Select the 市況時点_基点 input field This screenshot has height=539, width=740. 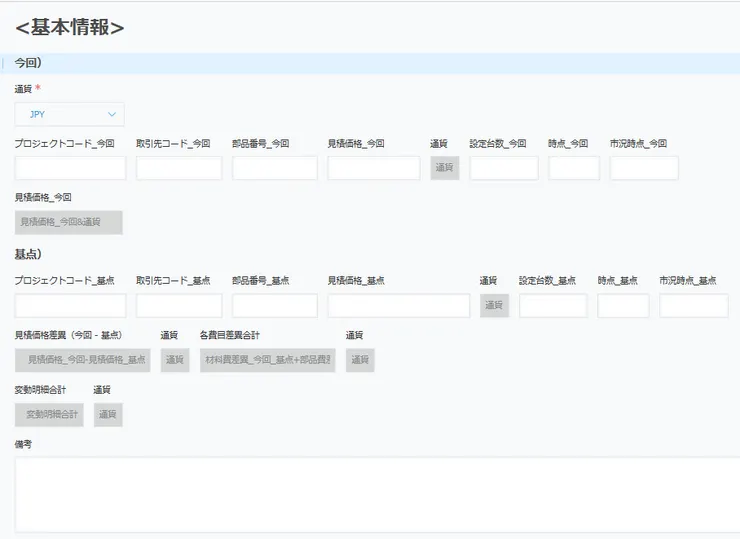(x=693, y=306)
